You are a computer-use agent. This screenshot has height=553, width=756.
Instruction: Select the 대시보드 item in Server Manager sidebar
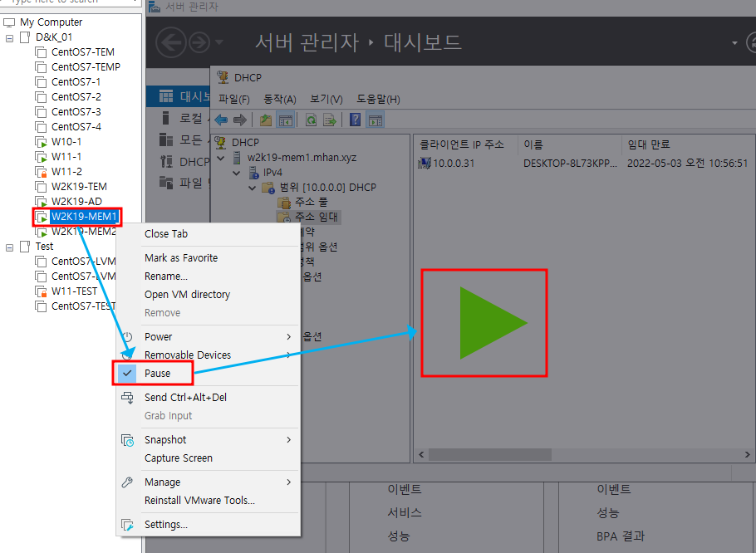tap(179, 96)
